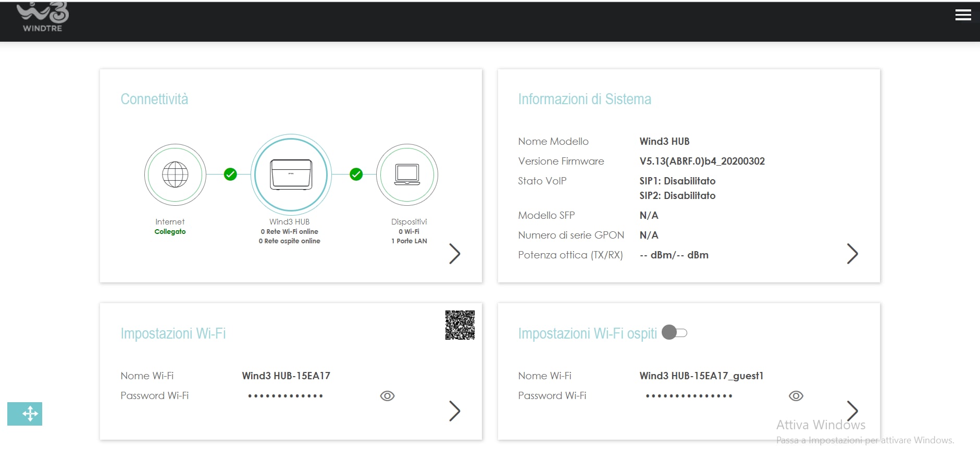Open the hamburger menu
This screenshot has width=980, height=460.
tap(963, 15)
